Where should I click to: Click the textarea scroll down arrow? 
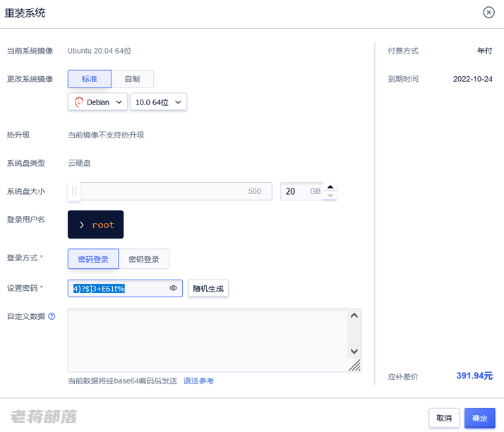[354, 351]
